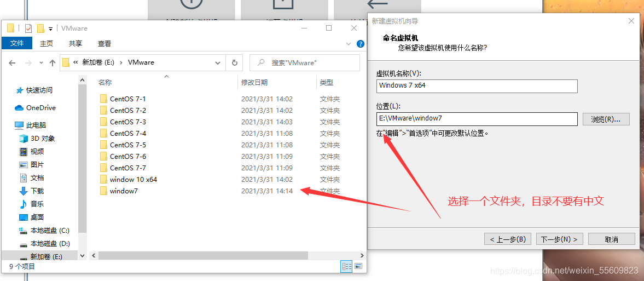This screenshot has height=281, width=644.
Task: Switch to large icons view icon
Action: (x=358, y=266)
